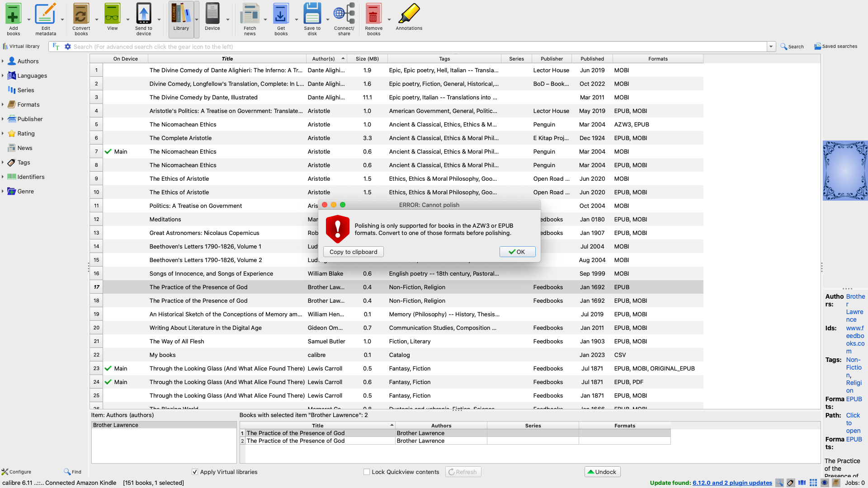The height and width of the screenshot is (488, 868).
Task: Click the blue book cover thumbnail
Action: [x=845, y=170]
